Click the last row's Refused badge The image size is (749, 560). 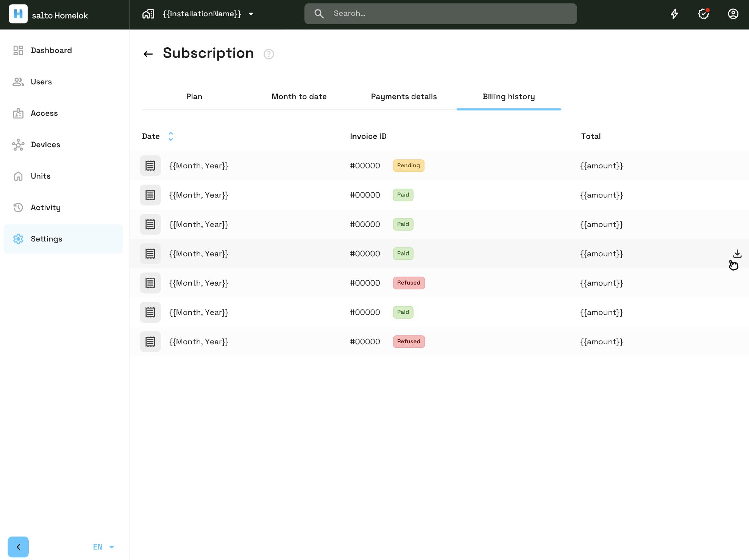coord(409,342)
